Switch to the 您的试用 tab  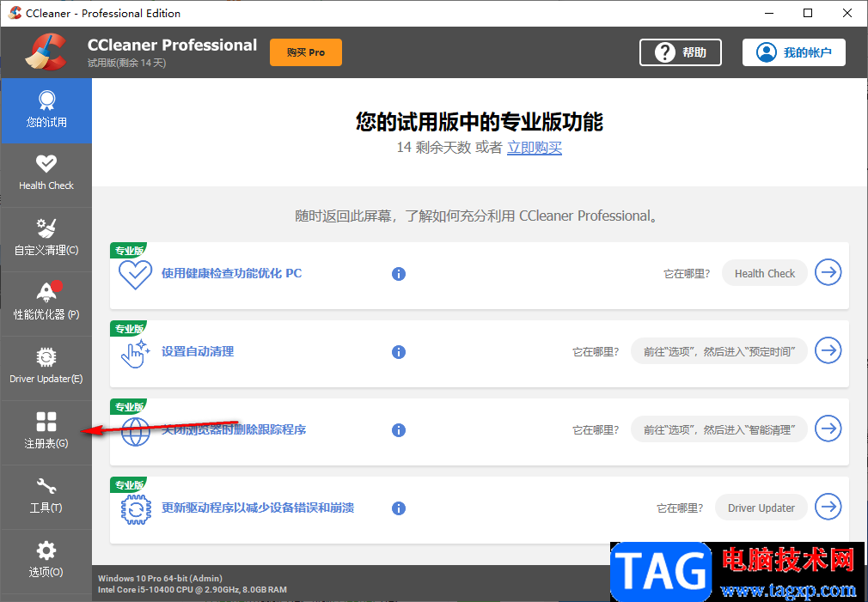(46, 111)
